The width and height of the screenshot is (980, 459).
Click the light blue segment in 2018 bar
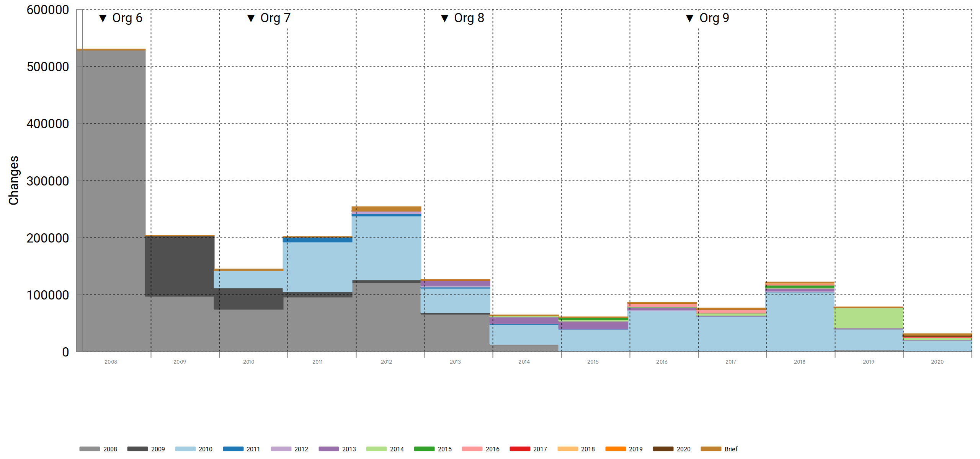pos(800,322)
